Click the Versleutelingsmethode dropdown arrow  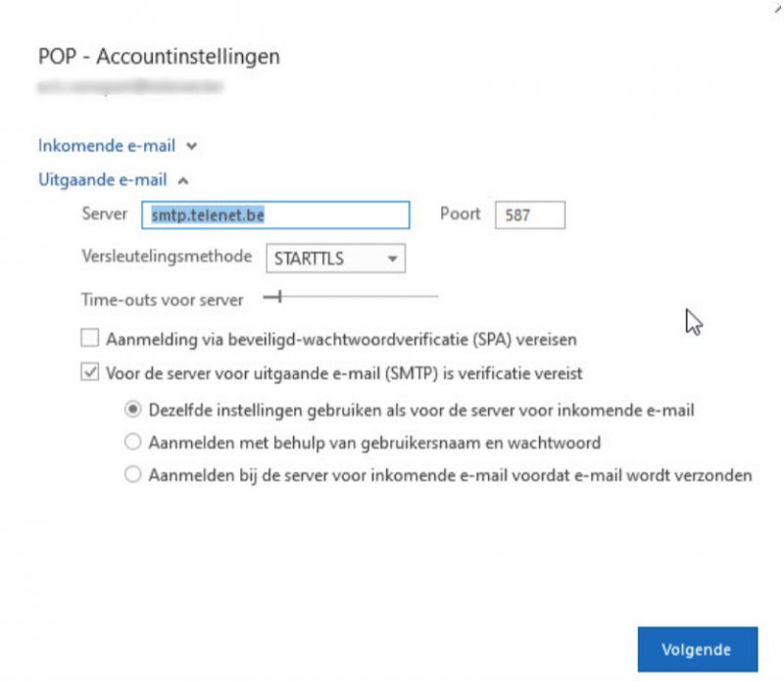click(392, 260)
